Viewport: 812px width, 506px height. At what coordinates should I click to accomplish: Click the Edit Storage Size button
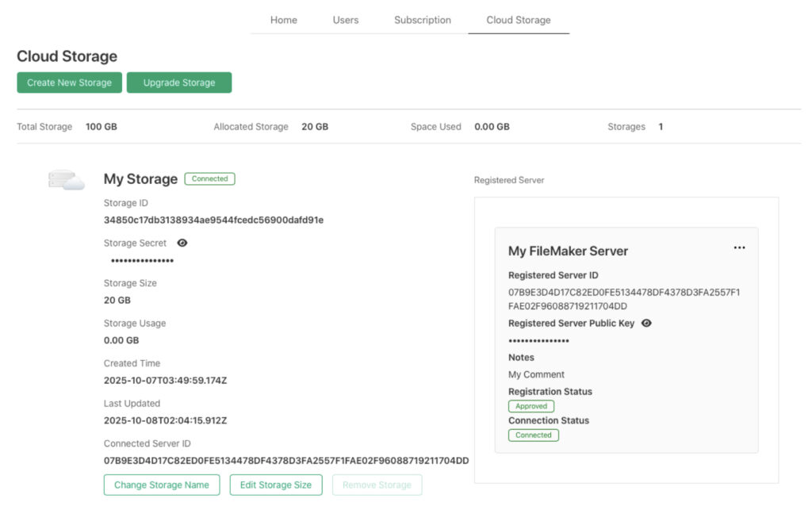[x=276, y=485]
